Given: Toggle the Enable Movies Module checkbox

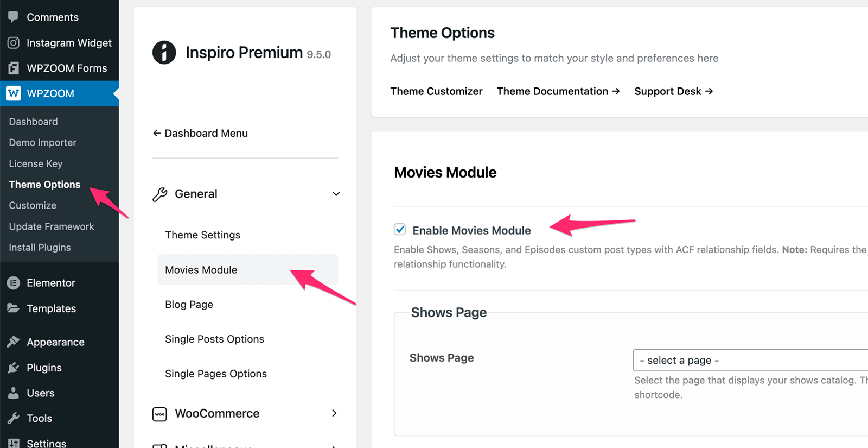Looking at the screenshot, I should tap(400, 229).
